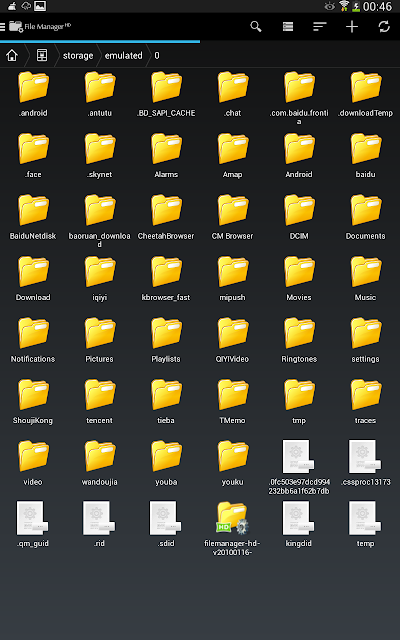Go to home via the house icon
Screen dimensions: 400x640
[12, 55]
